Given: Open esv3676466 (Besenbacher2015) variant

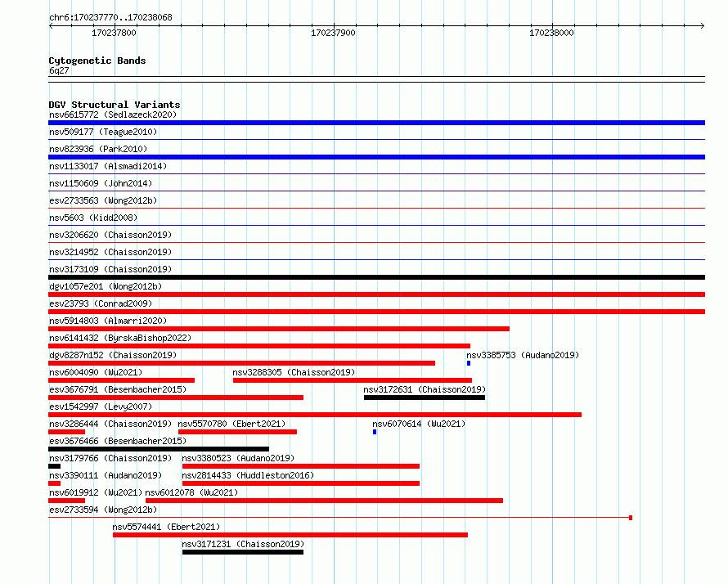Looking at the screenshot, I should point(118,441).
